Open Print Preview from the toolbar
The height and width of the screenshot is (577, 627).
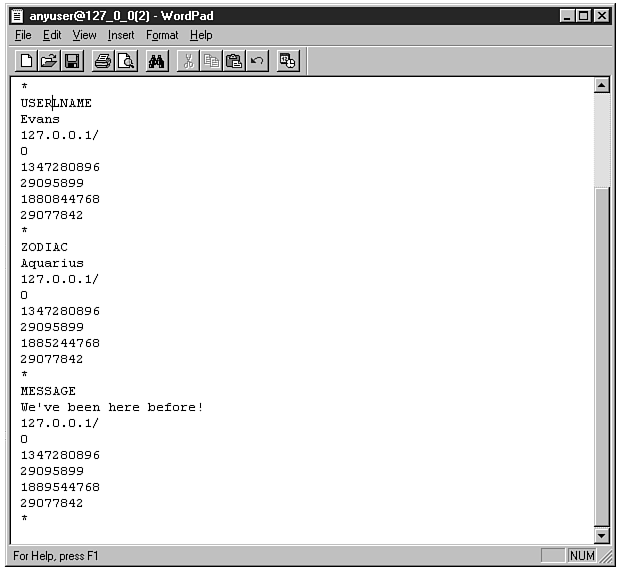coord(125,62)
